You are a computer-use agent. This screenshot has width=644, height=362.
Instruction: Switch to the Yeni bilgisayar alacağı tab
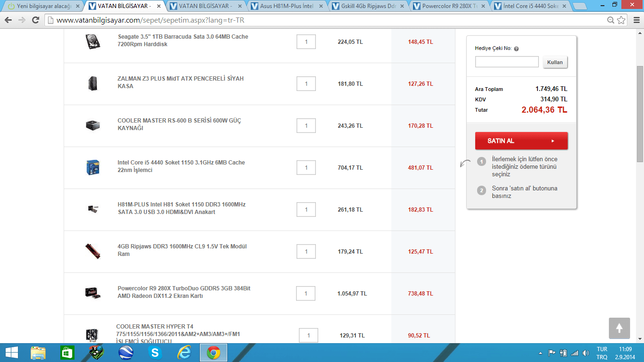[43, 6]
